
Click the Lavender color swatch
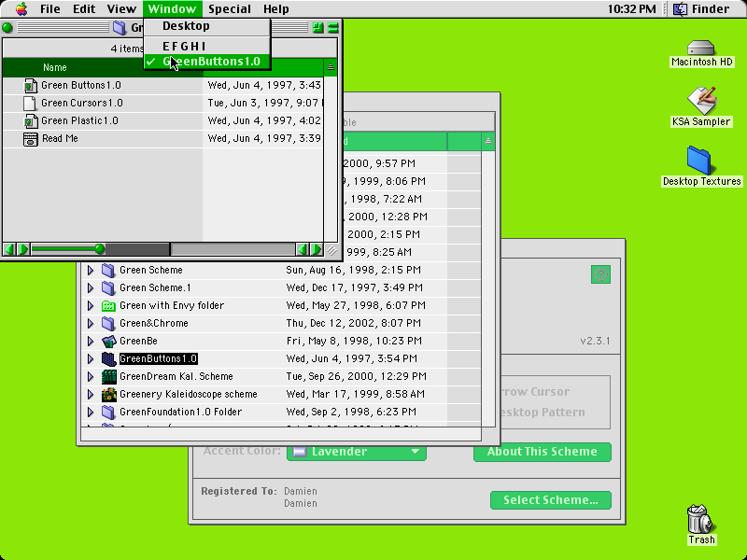coord(299,452)
